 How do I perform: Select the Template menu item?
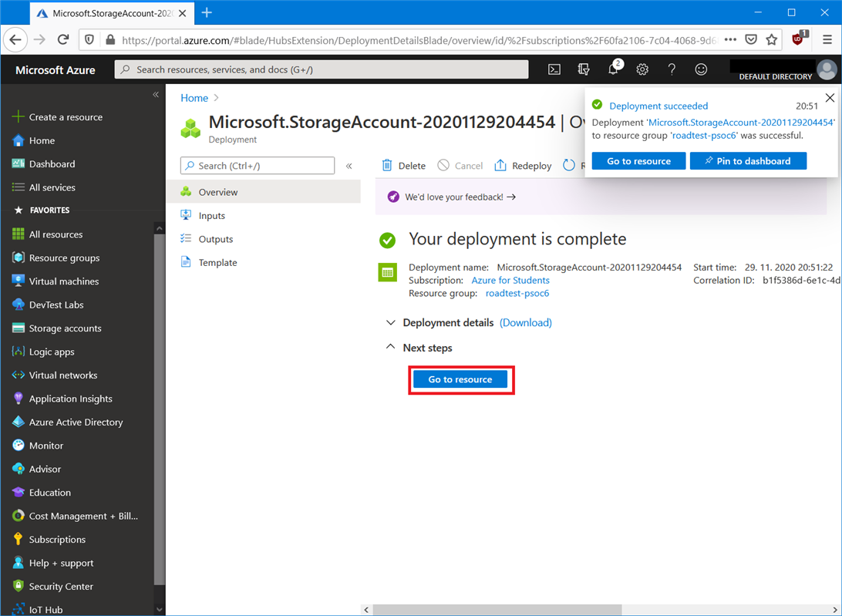pyautogui.click(x=217, y=263)
